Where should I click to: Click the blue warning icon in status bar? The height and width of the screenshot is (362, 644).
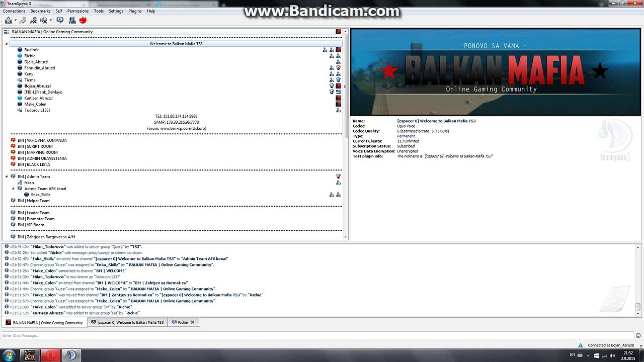click(581, 345)
